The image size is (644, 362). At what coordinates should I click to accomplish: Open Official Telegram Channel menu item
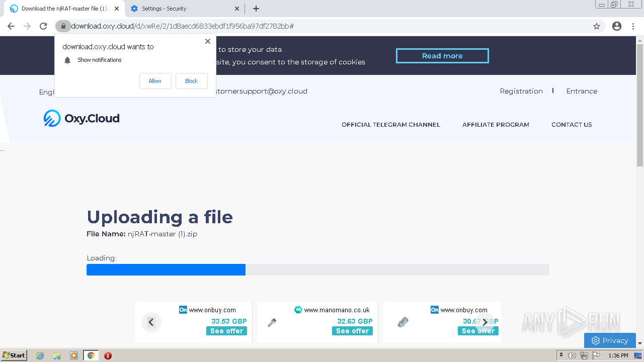(391, 125)
